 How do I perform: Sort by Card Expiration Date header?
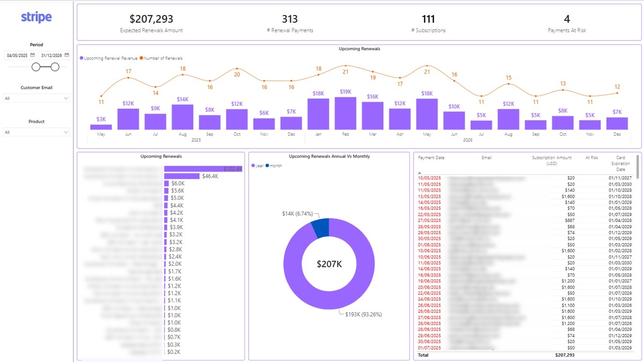621,163
